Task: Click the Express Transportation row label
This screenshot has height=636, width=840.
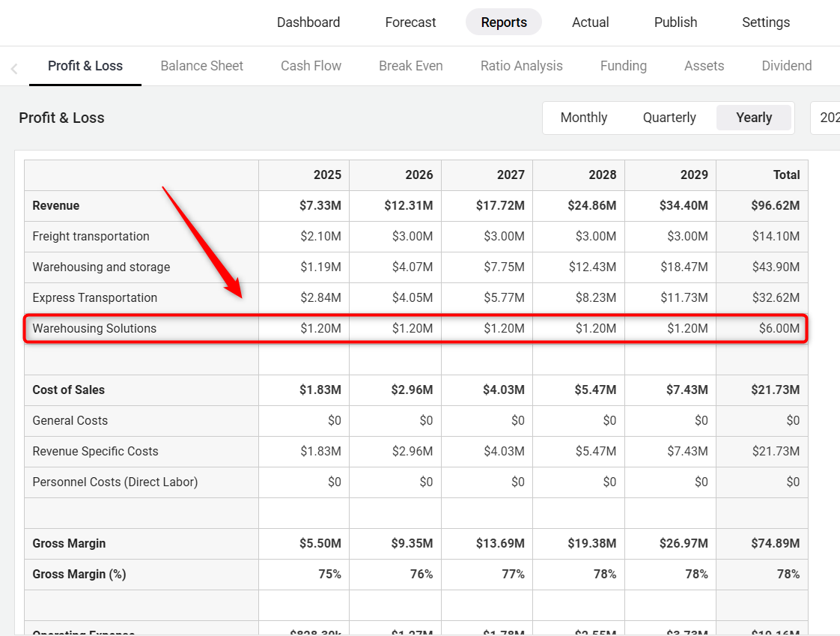Action: coord(94,297)
